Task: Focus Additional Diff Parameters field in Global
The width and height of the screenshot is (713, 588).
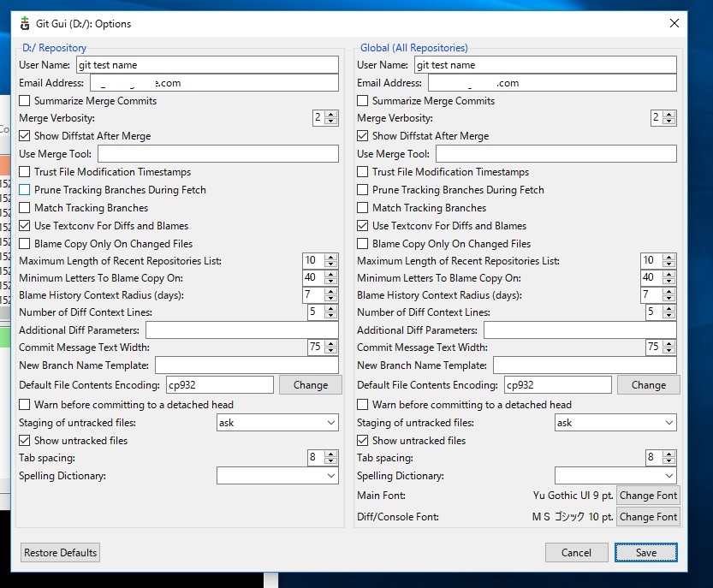Action: (x=580, y=330)
